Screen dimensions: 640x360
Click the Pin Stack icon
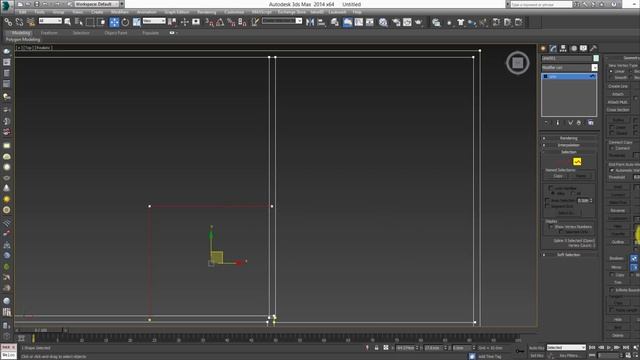[x=547, y=122]
